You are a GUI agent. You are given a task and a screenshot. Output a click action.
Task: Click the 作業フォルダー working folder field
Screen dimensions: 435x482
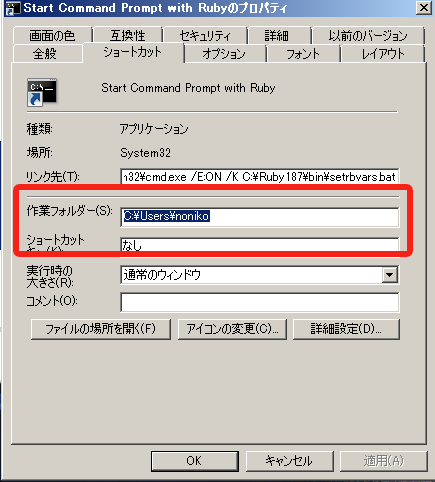point(259,217)
